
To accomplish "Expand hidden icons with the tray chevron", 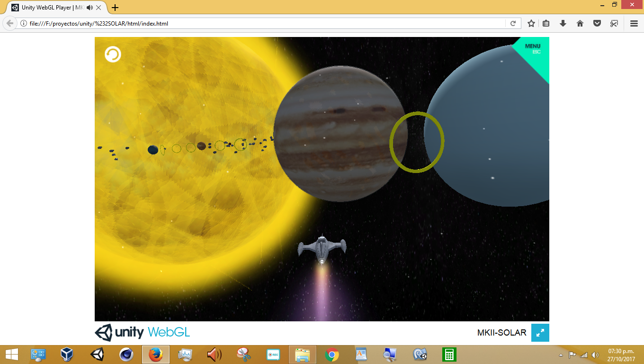I will (560, 354).
